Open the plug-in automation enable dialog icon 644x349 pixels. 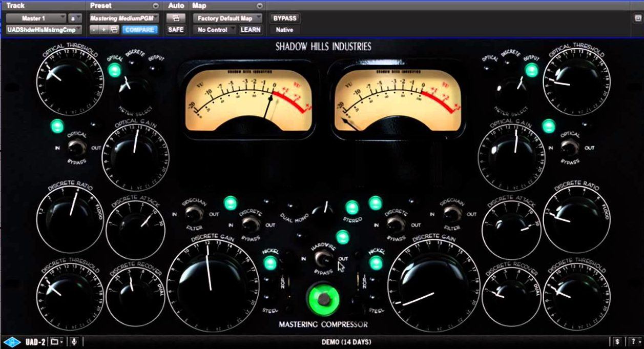(x=176, y=18)
